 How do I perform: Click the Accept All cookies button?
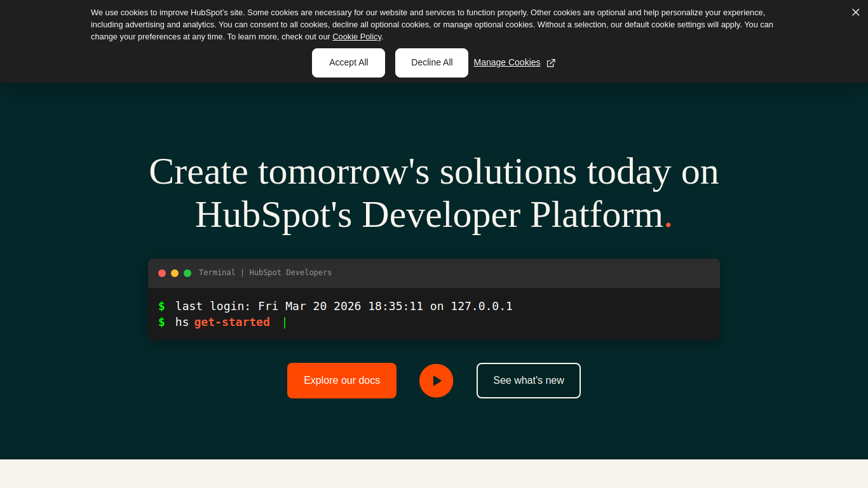tap(348, 63)
